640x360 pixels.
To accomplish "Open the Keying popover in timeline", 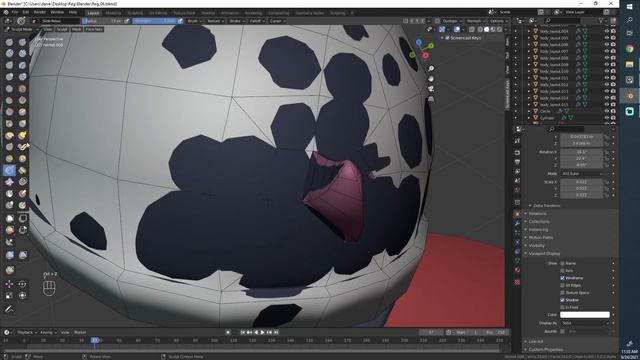I will coord(48,332).
